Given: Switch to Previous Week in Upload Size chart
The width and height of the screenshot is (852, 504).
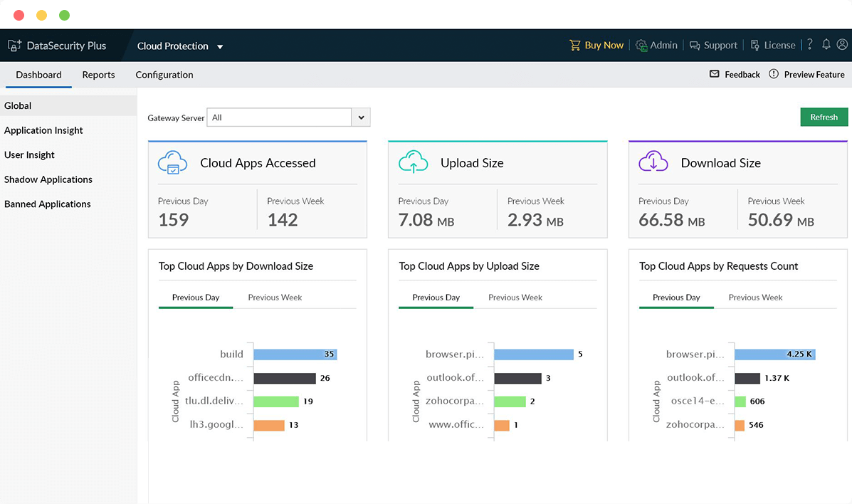Looking at the screenshot, I should 515,297.
